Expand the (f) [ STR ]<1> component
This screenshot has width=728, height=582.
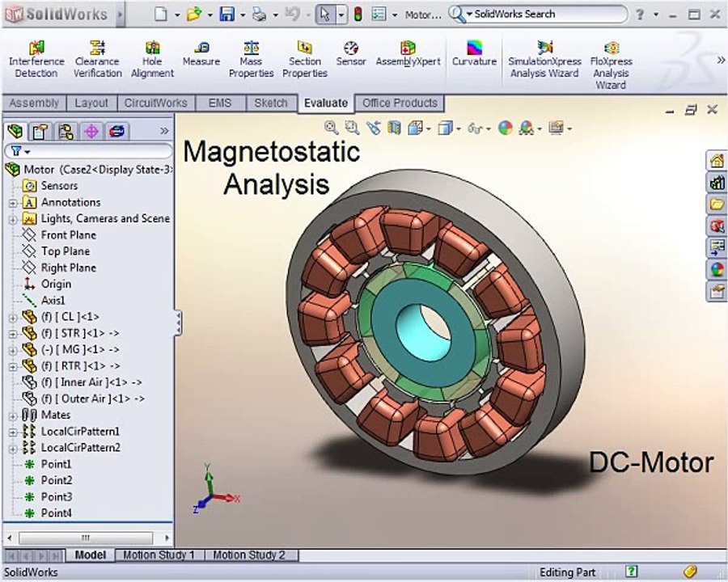click(x=13, y=334)
